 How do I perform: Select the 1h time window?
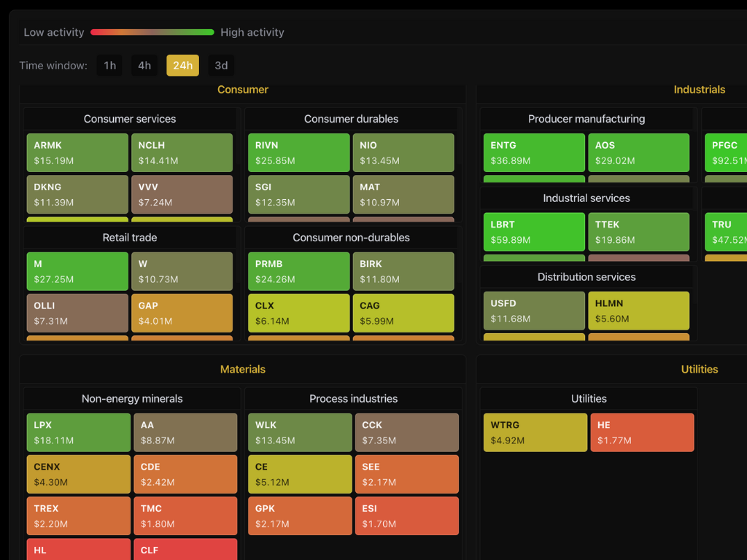click(x=109, y=66)
